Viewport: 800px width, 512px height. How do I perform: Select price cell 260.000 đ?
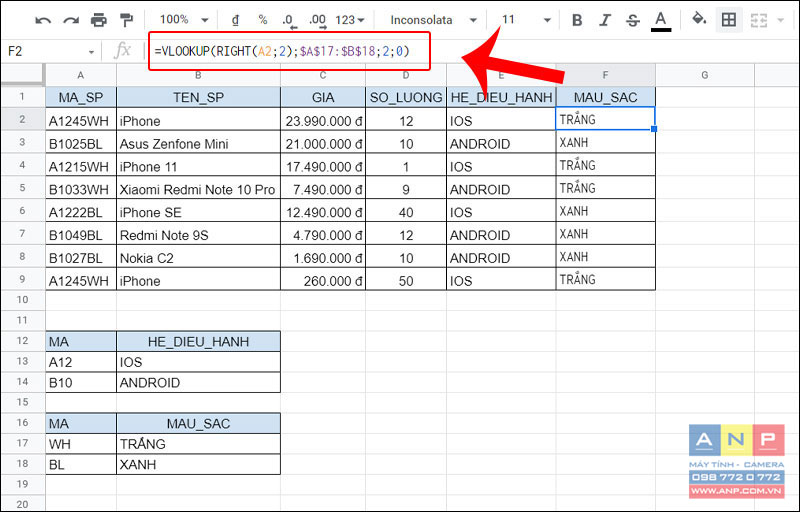click(x=322, y=281)
